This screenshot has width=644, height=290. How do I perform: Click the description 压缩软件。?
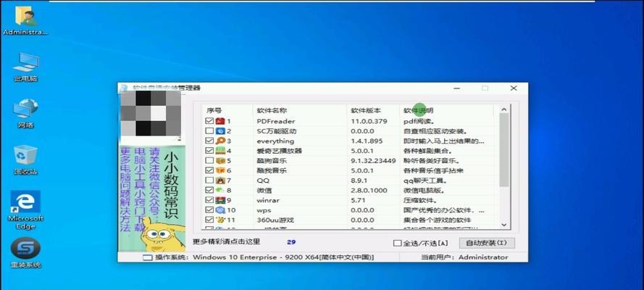coord(419,200)
